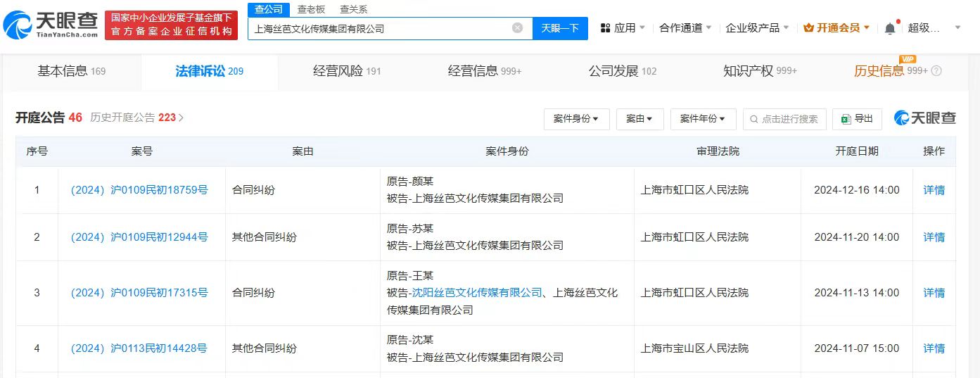Select the 法律诉讼 tab
The height and width of the screenshot is (378, 980).
tap(209, 71)
